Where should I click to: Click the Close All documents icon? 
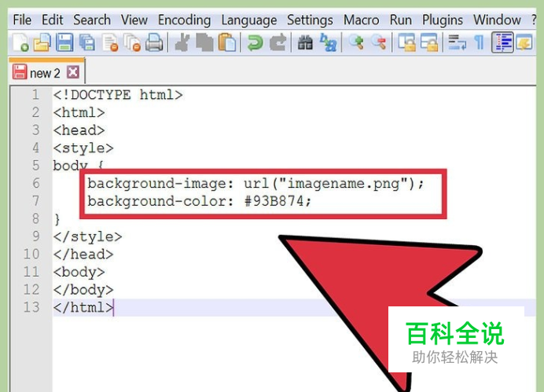[132, 42]
